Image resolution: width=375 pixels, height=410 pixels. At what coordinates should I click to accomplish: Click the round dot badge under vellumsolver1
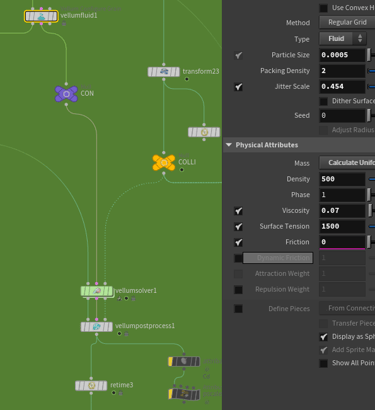click(126, 298)
